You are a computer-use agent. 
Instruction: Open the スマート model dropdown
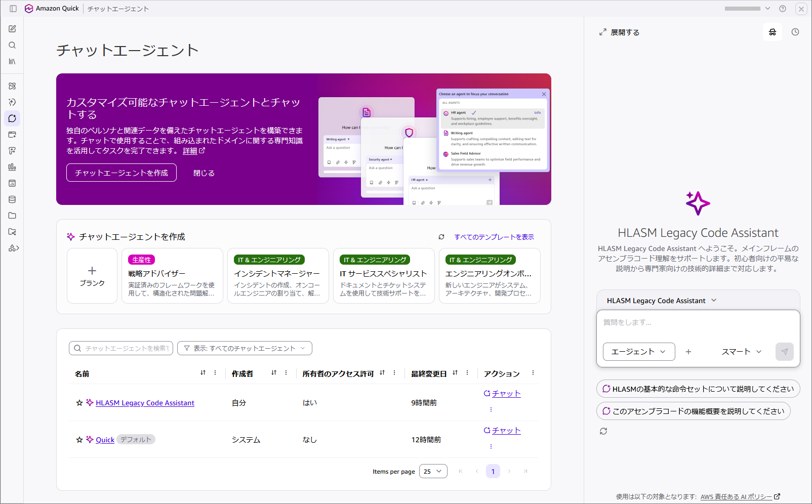[742, 352]
